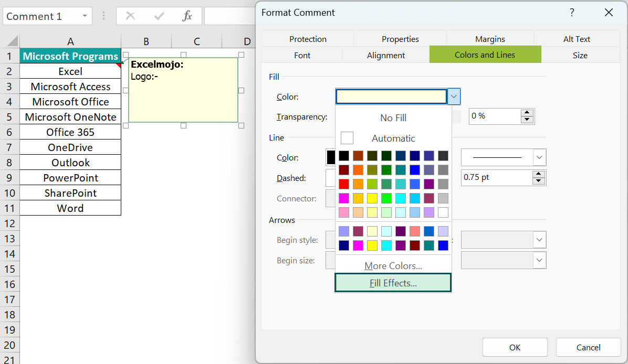Select the Microsoft Access cell
628x364 pixels.
coord(70,87)
